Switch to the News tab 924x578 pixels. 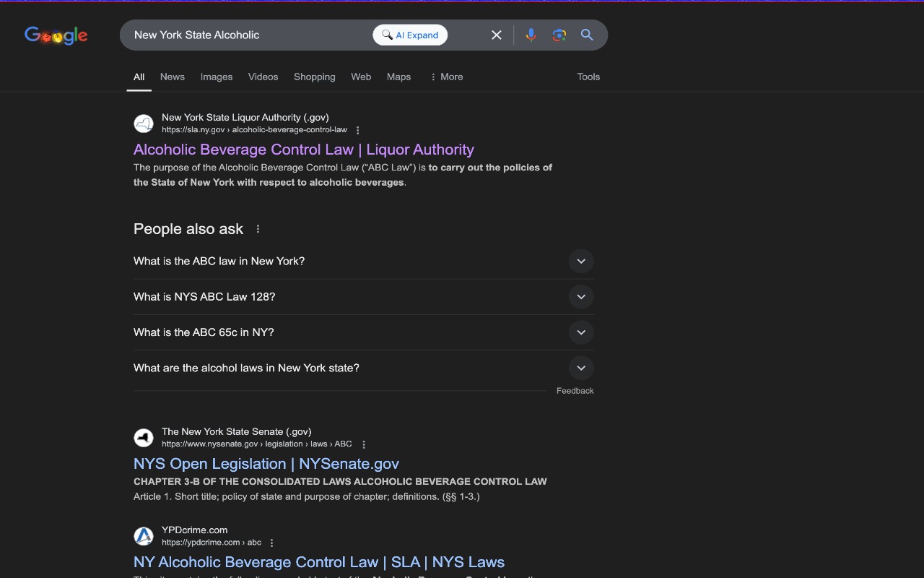(x=173, y=77)
